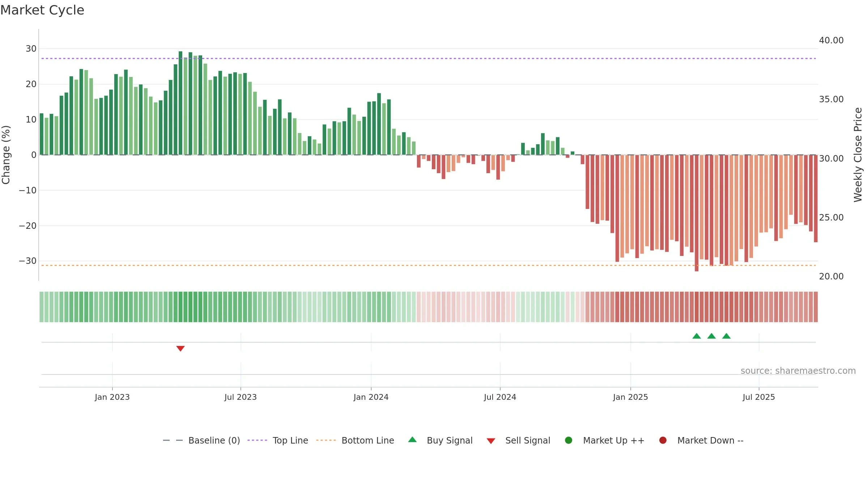Click the Market Down -- red circle icon

tap(663, 440)
